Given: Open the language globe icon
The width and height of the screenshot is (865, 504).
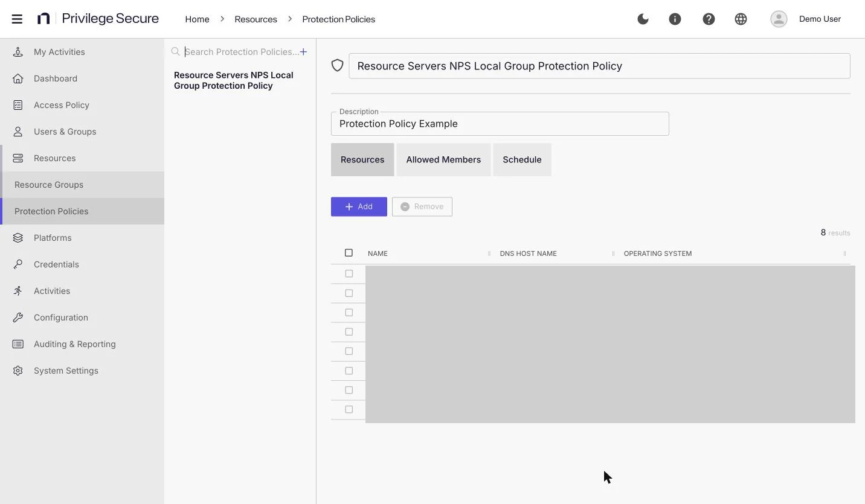Looking at the screenshot, I should (x=741, y=19).
